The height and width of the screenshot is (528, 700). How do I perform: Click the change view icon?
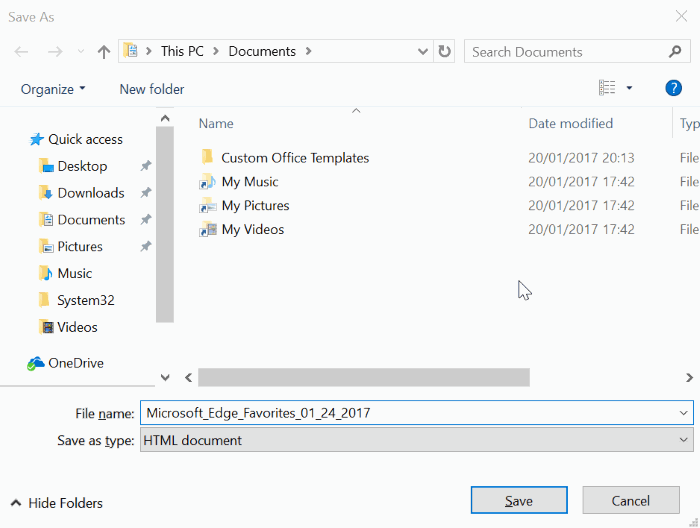coord(607,88)
